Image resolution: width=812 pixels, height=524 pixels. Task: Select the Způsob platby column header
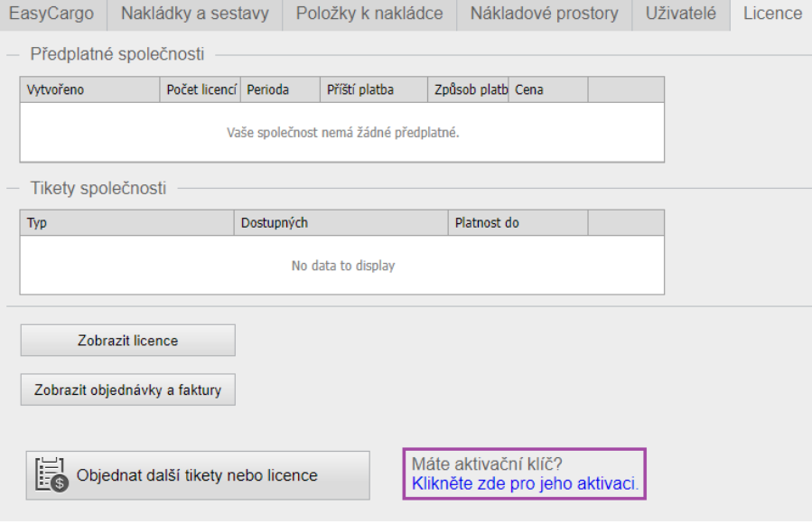[x=469, y=89]
